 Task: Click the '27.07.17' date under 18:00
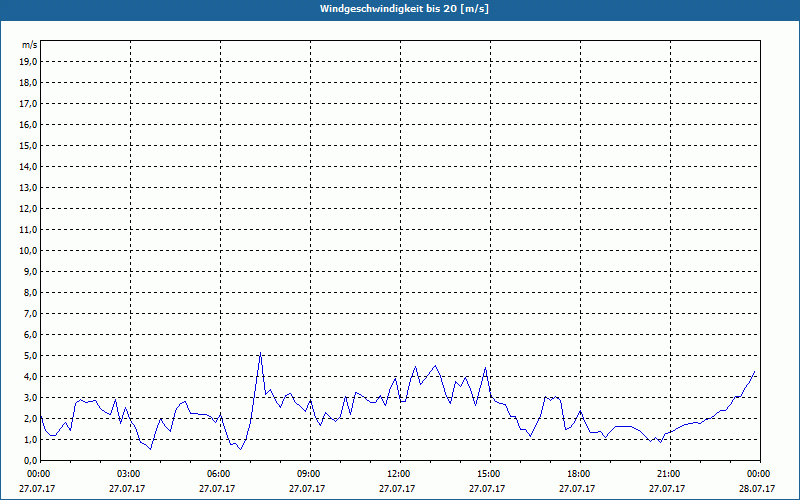577,489
